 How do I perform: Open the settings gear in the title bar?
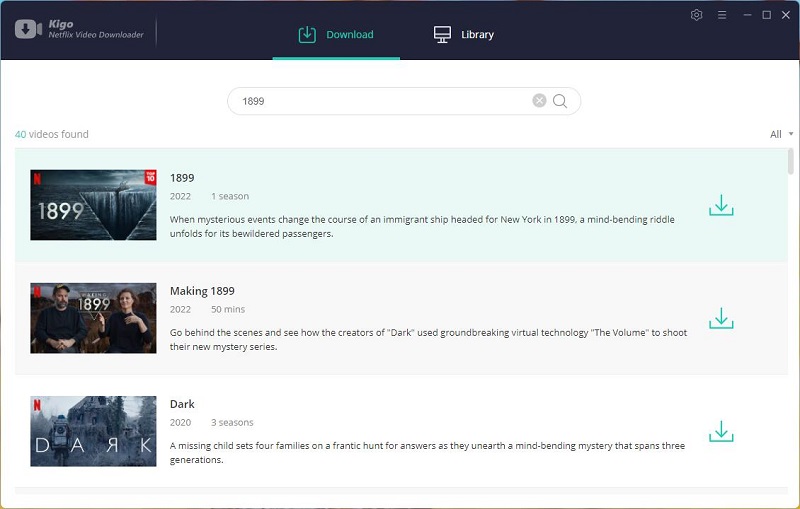[x=696, y=15]
